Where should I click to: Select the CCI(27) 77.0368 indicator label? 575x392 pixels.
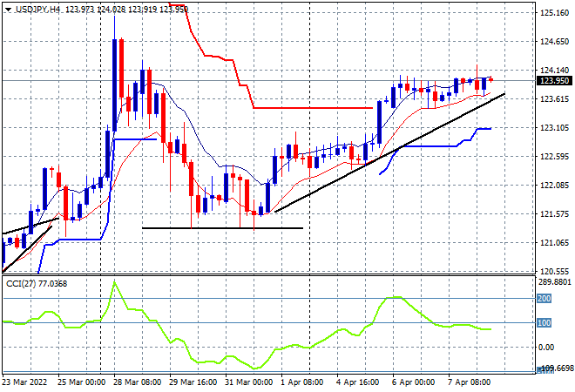pyautogui.click(x=37, y=284)
